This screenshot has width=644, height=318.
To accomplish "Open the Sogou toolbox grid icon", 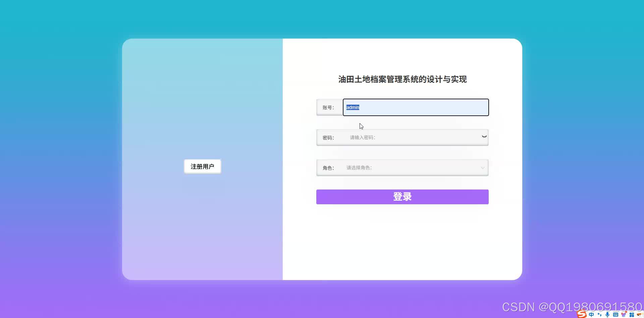I will [632, 314].
